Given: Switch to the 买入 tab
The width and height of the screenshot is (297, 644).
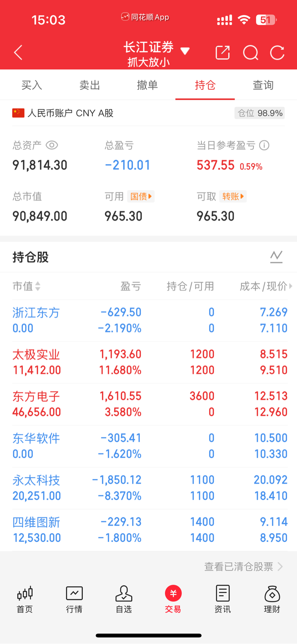Looking at the screenshot, I should pos(32,85).
